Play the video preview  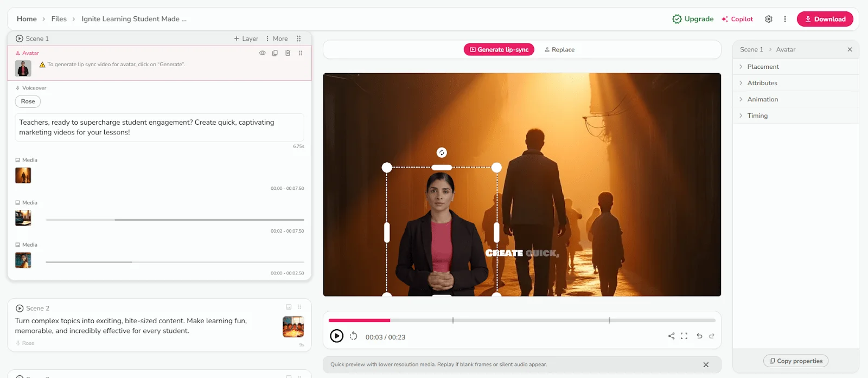click(337, 336)
